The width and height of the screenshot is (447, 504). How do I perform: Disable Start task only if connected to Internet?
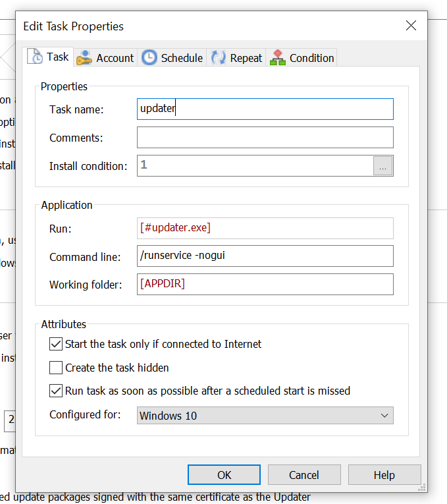[56, 344]
